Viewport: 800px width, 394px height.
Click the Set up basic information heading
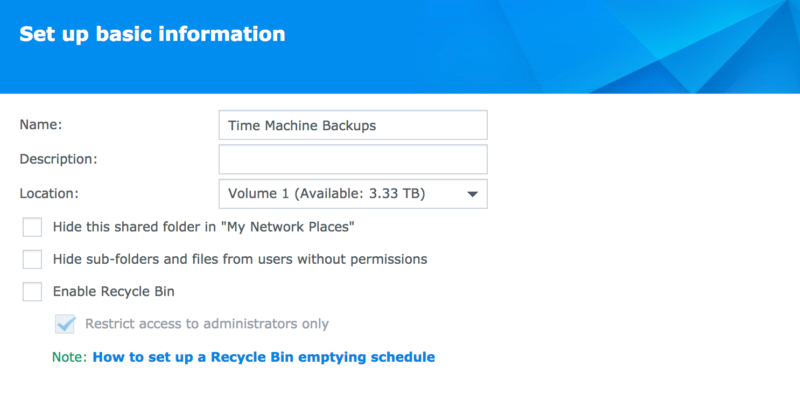click(x=152, y=34)
